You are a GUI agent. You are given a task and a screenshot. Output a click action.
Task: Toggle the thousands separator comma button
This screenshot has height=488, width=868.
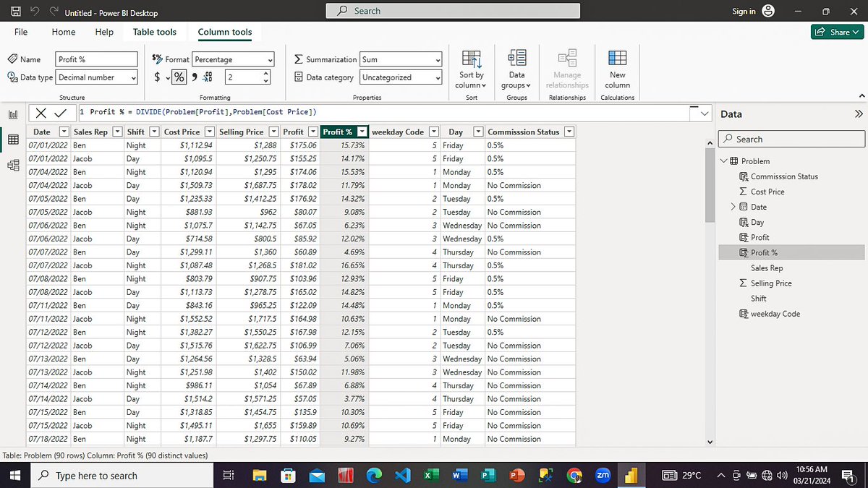194,77
